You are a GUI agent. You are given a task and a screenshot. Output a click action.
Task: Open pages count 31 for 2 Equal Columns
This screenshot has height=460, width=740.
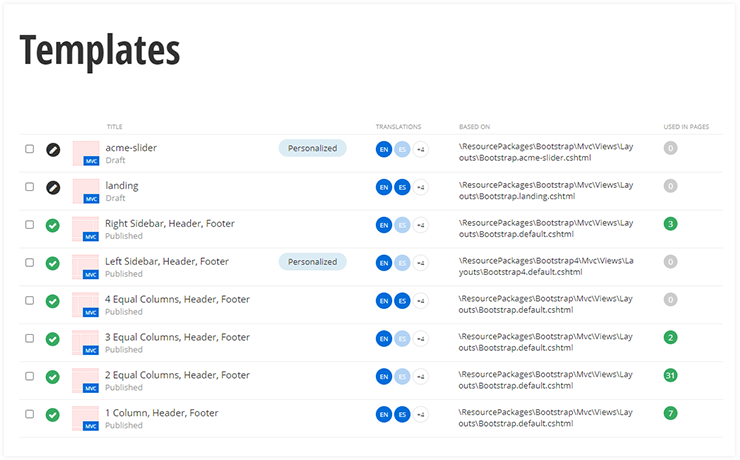click(x=670, y=376)
